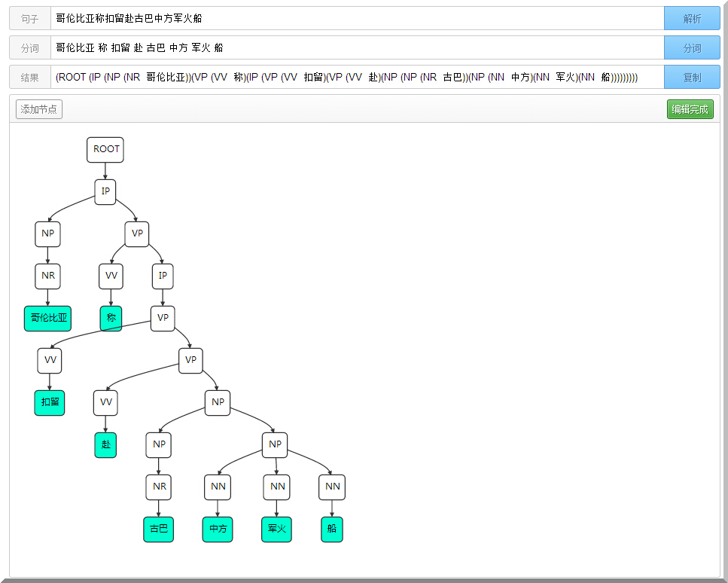Select the 古巴 leaf node

pyautogui.click(x=159, y=529)
